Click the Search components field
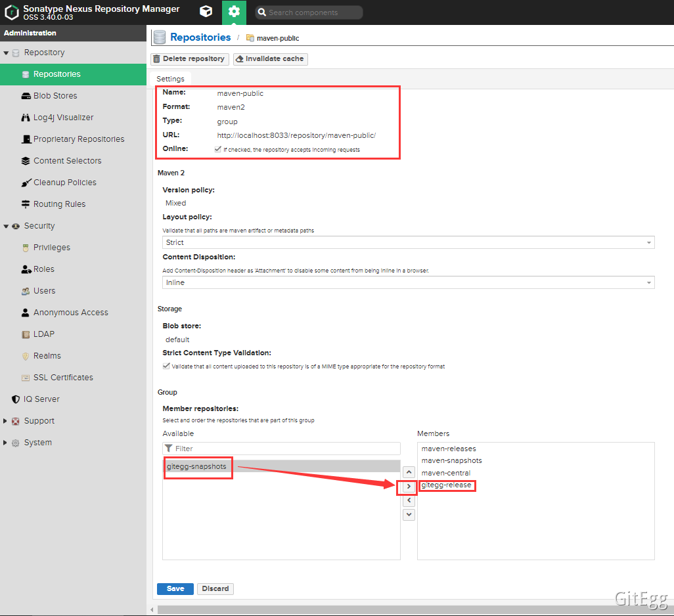 coord(309,12)
